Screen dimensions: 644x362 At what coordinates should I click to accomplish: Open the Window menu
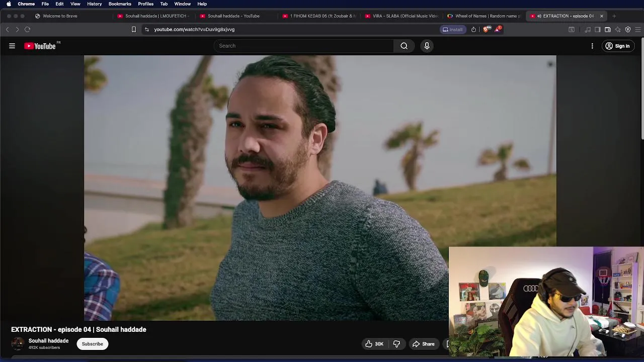click(x=183, y=4)
